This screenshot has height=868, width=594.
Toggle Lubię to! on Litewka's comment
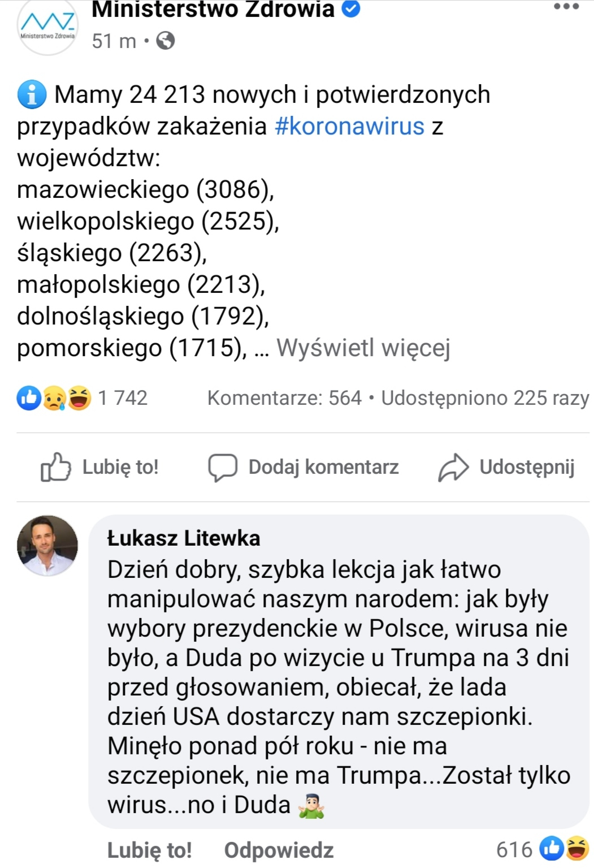(x=149, y=850)
